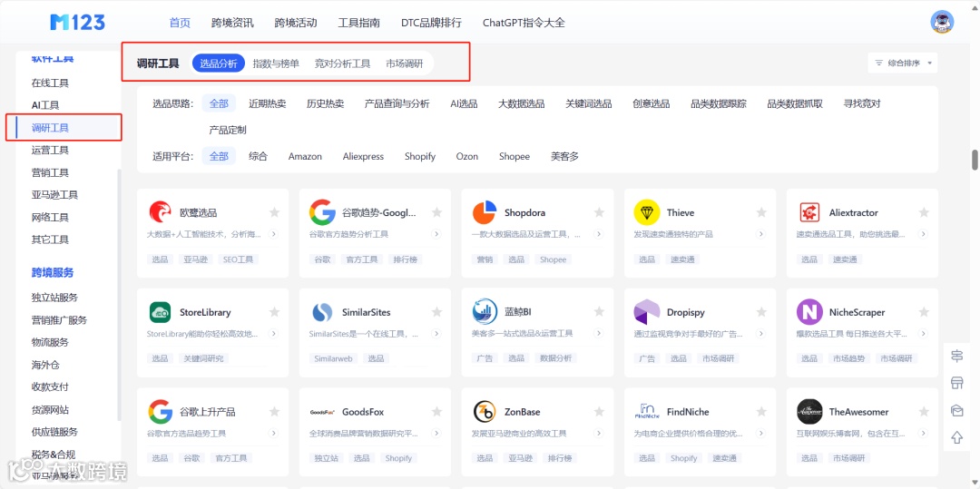Open 工具指南 in top navigation
The width and height of the screenshot is (980, 489).
(358, 23)
